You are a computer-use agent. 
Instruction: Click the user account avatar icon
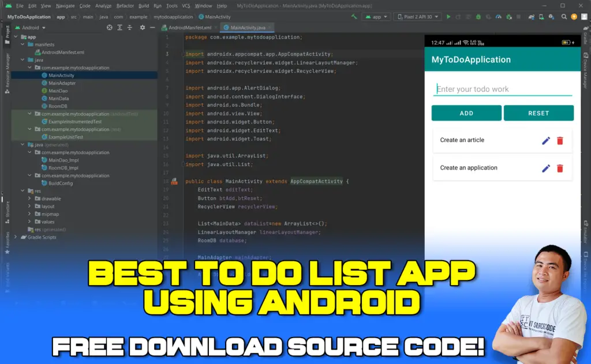(584, 17)
